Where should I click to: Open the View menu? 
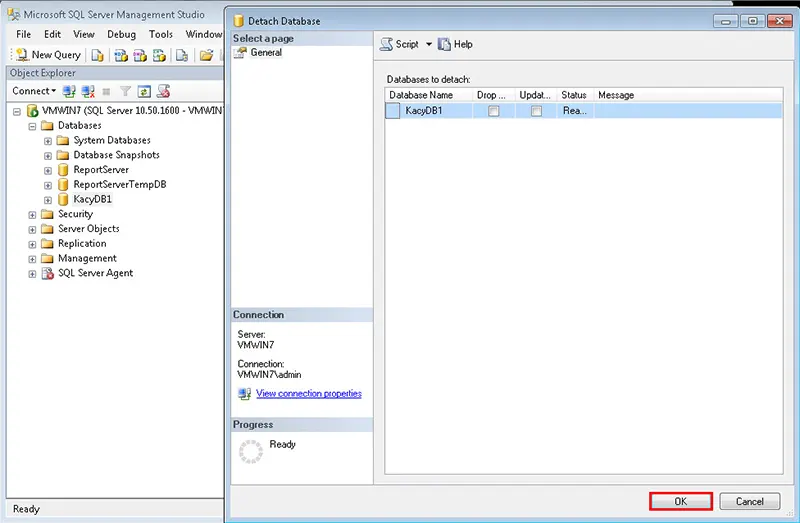[x=84, y=34]
